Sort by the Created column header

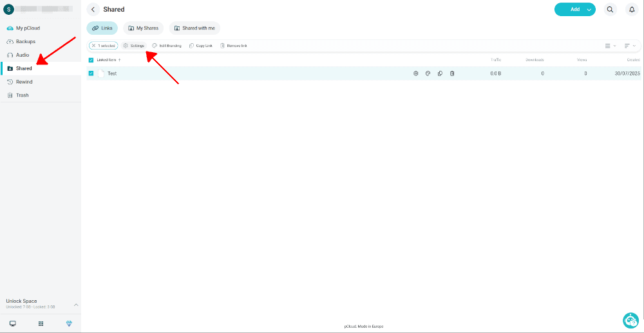pos(633,60)
